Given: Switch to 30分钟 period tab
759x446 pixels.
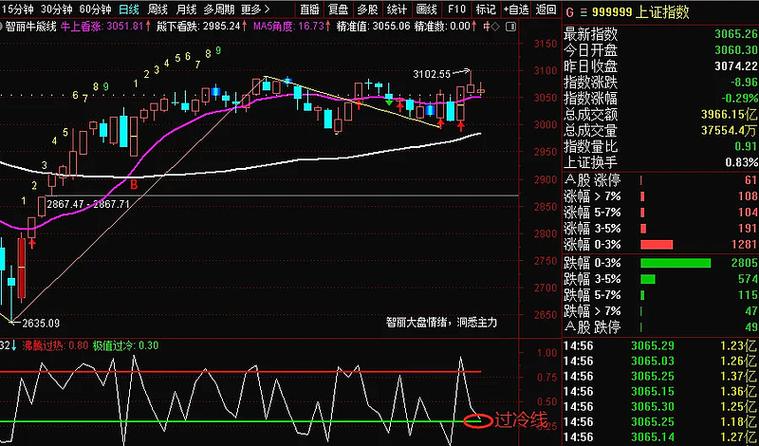Looking at the screenshot, I should [55, 9].
